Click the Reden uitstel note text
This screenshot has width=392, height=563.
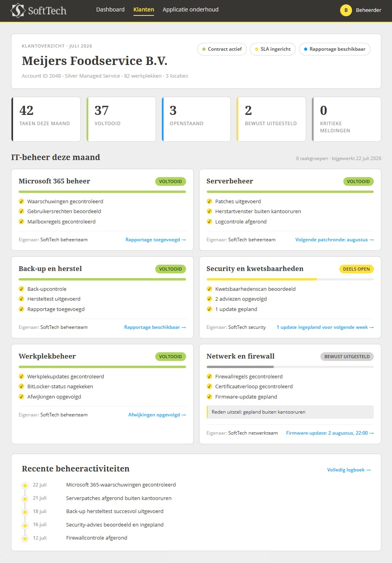(x=259, y=412)
